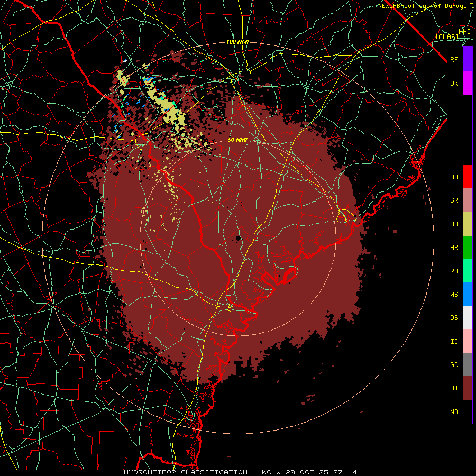Click the 'RF' legend label
The image size is (476, 476).
(454, 59)
